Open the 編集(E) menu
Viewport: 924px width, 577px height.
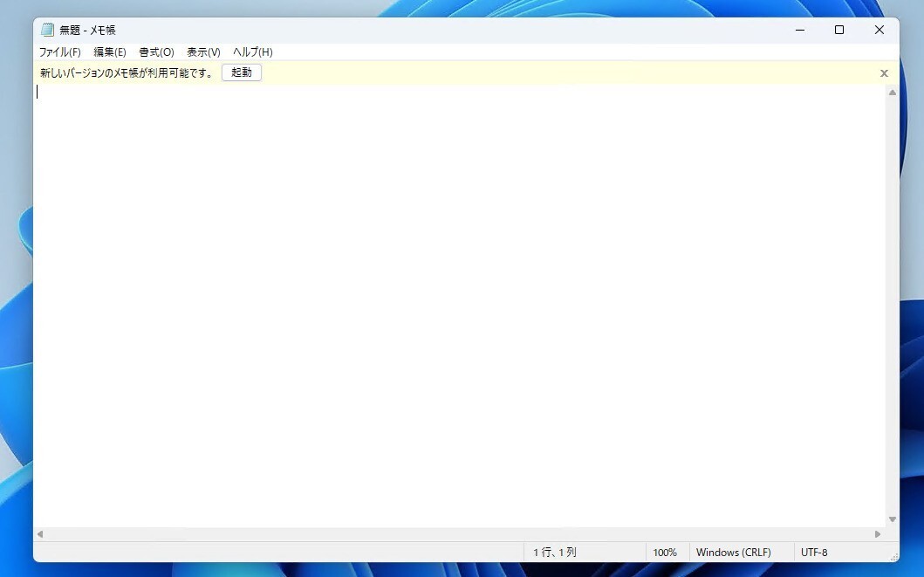[x=110, y=52]
